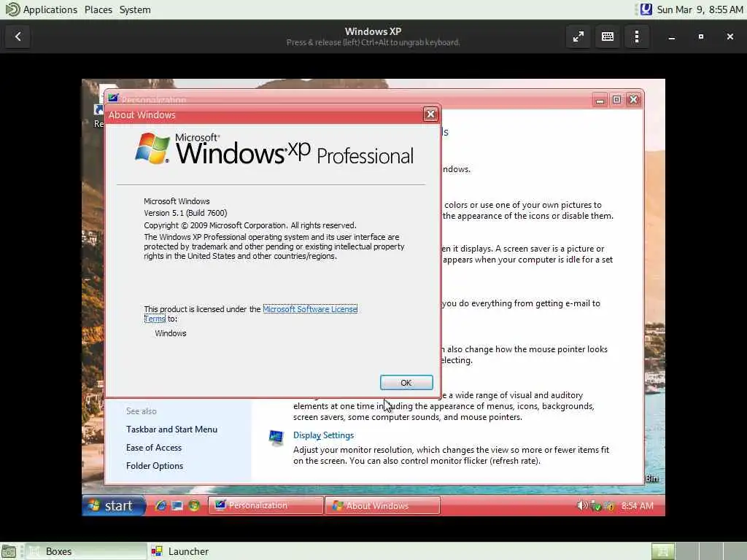Click 'Version 5.1 (Build 7600)' text
This screenshot has width=747, height=560.
[185, 213]
